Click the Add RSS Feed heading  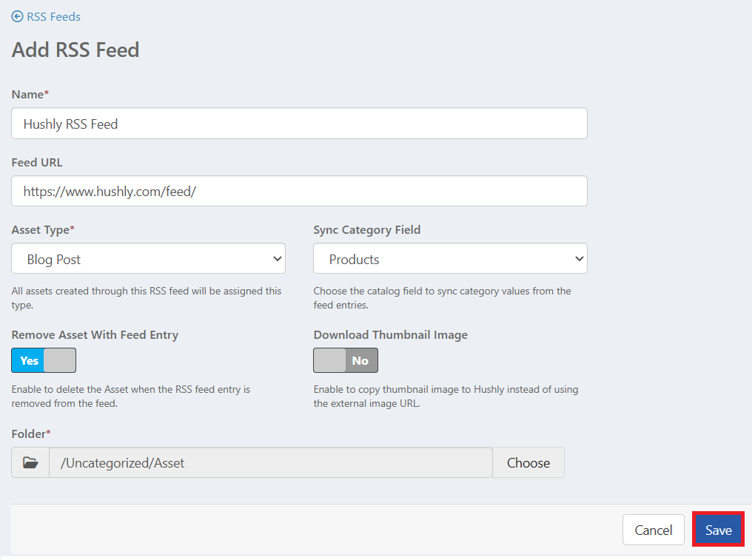(75, 50)
